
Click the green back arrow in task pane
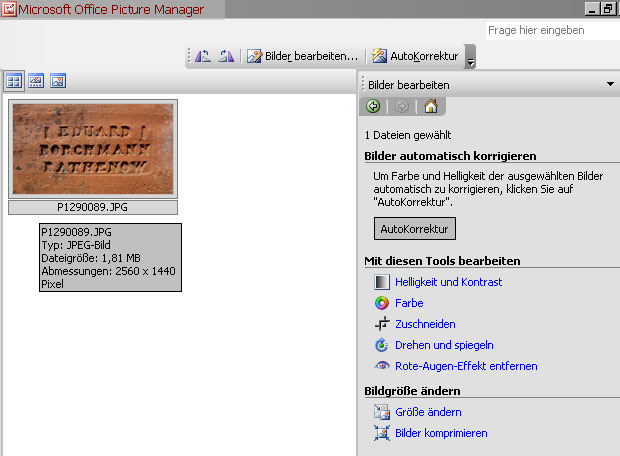[x=373, y=107]
